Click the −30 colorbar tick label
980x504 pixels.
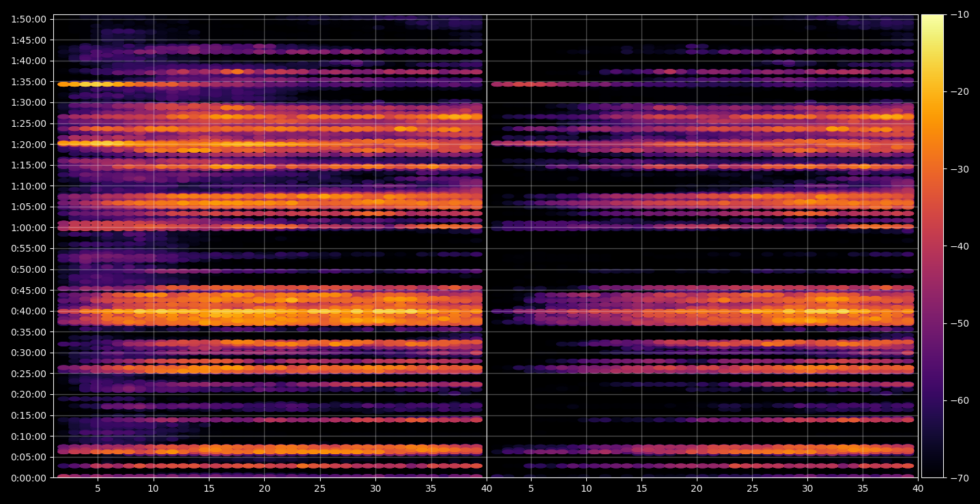click(959, 169)
